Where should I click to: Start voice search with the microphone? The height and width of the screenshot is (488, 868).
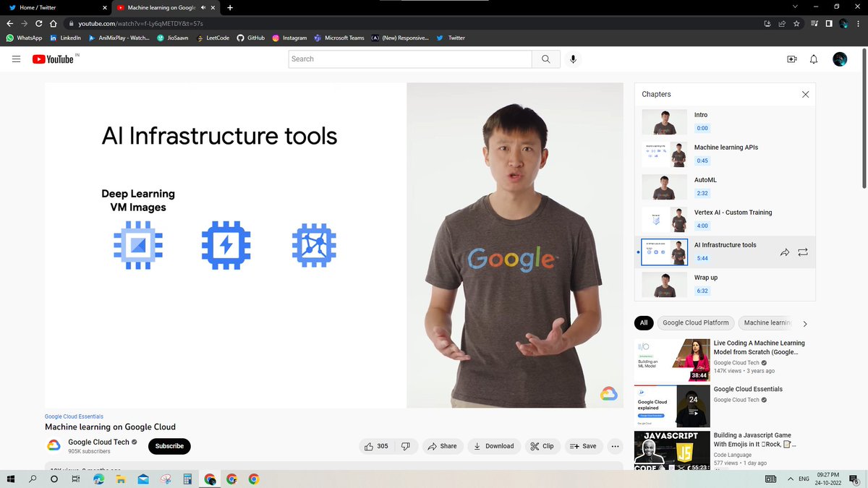(573, 59)
